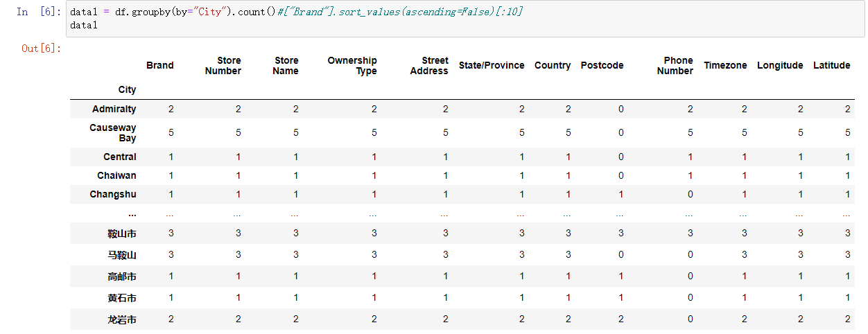Screen dimensions: 868x334
Task: Select the Chaiwan row label
Action: pyautogui.click(x=117, y=175)
